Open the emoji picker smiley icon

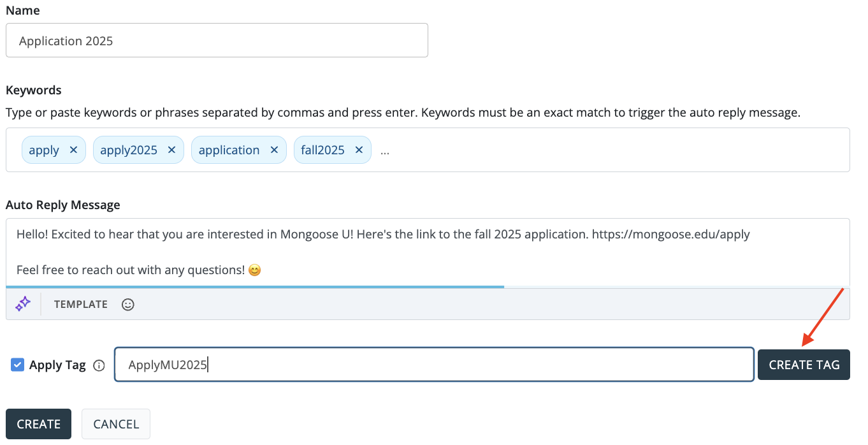pos(128,305)
